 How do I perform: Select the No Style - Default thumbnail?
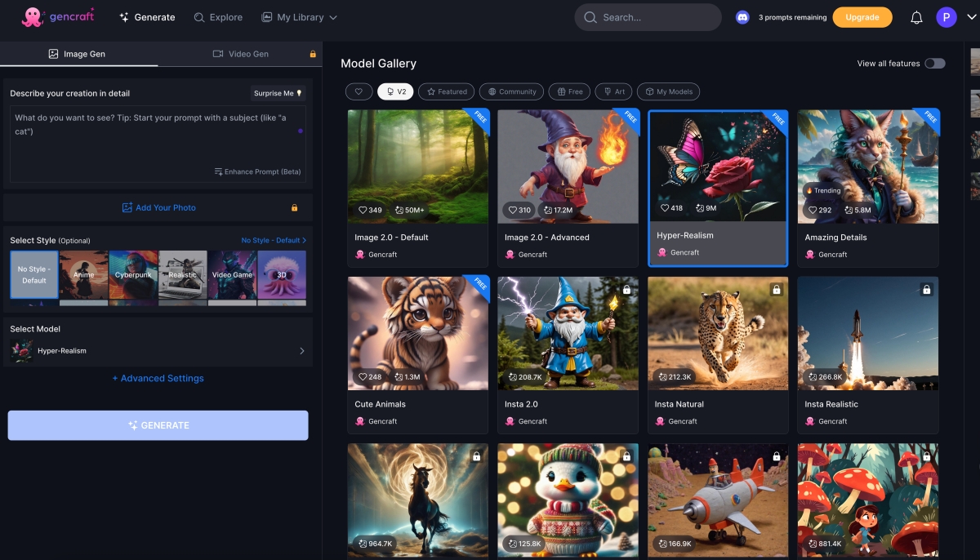click(34, 275)
